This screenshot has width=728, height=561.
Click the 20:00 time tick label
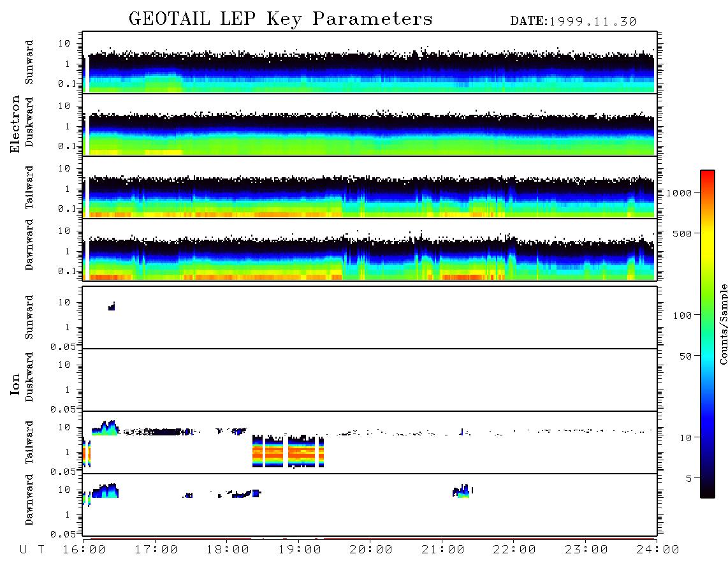point(371,550)
